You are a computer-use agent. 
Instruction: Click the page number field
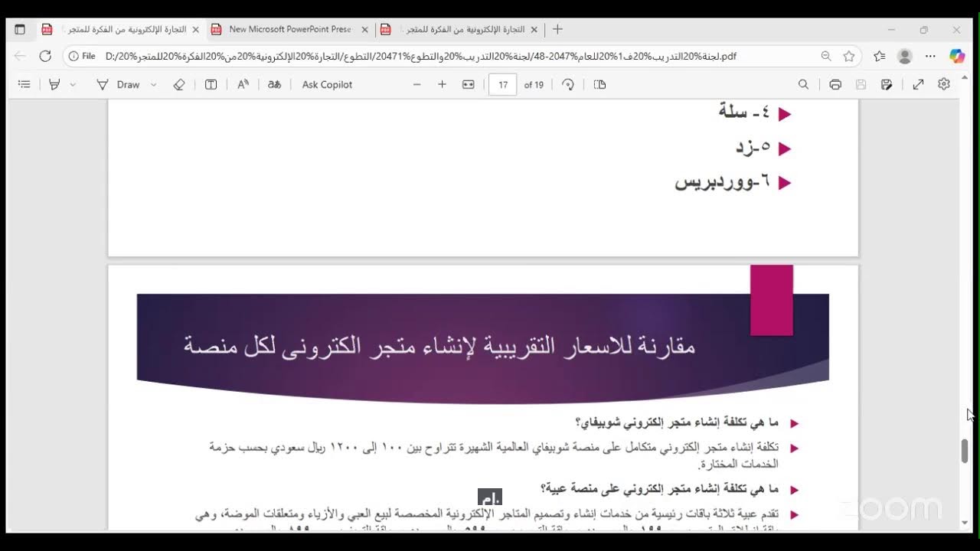(x=502, y=84)
